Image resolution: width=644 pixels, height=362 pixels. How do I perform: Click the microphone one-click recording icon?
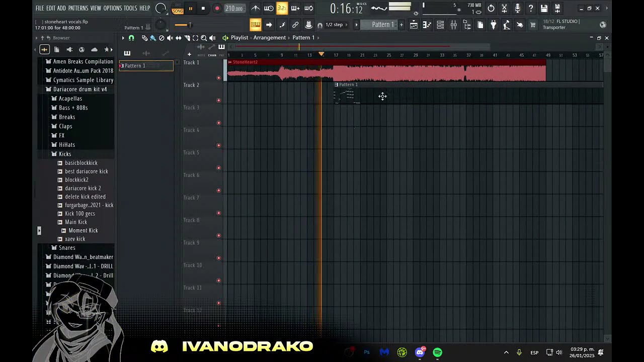tap(517, 8)
